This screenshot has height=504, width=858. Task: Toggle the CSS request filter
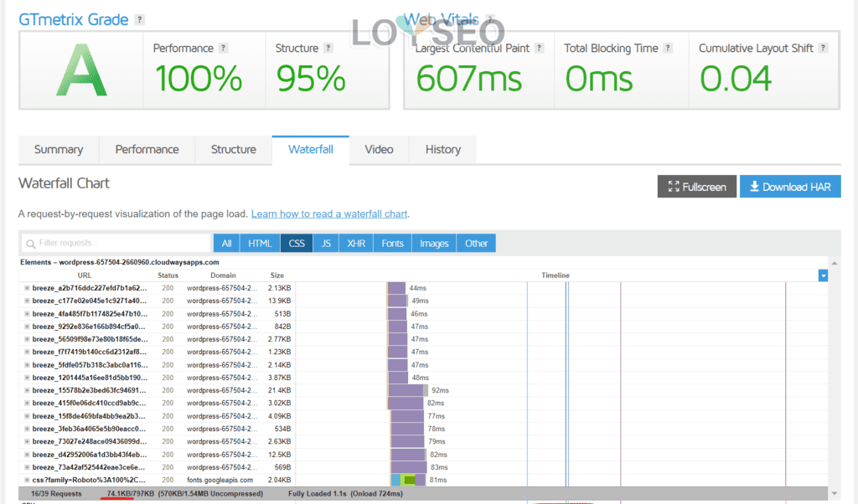coord(297,244)
